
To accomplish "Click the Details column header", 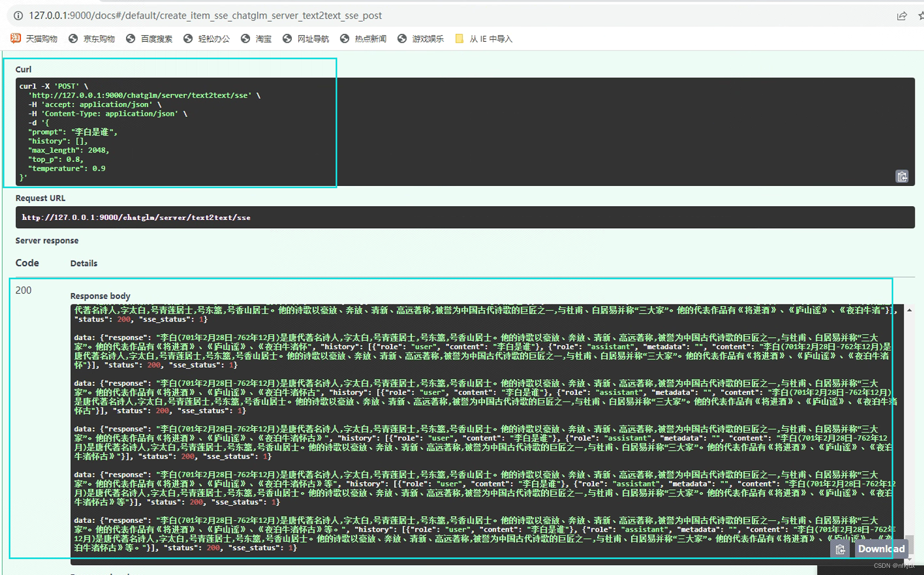I will pos(84,263).
